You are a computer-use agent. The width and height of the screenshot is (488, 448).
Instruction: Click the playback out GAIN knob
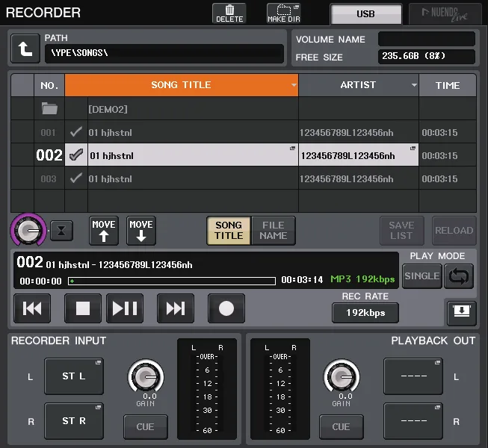click(342, 376)
